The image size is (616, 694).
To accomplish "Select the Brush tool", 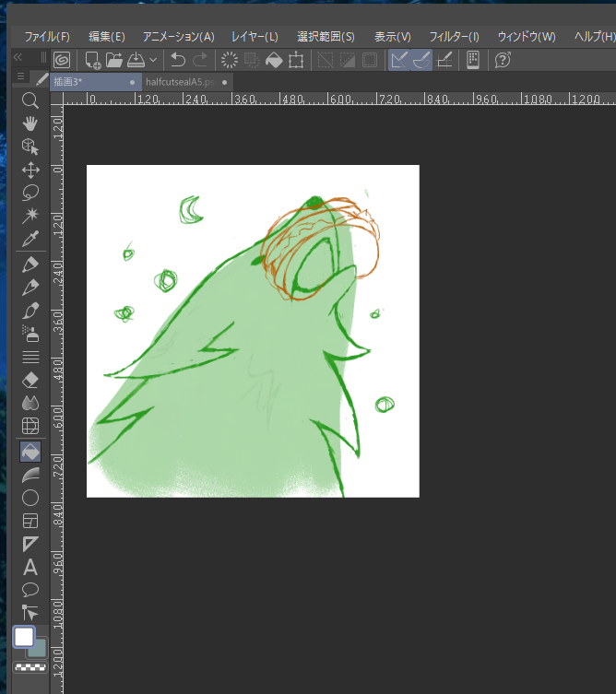I will (x=30, y=311).
